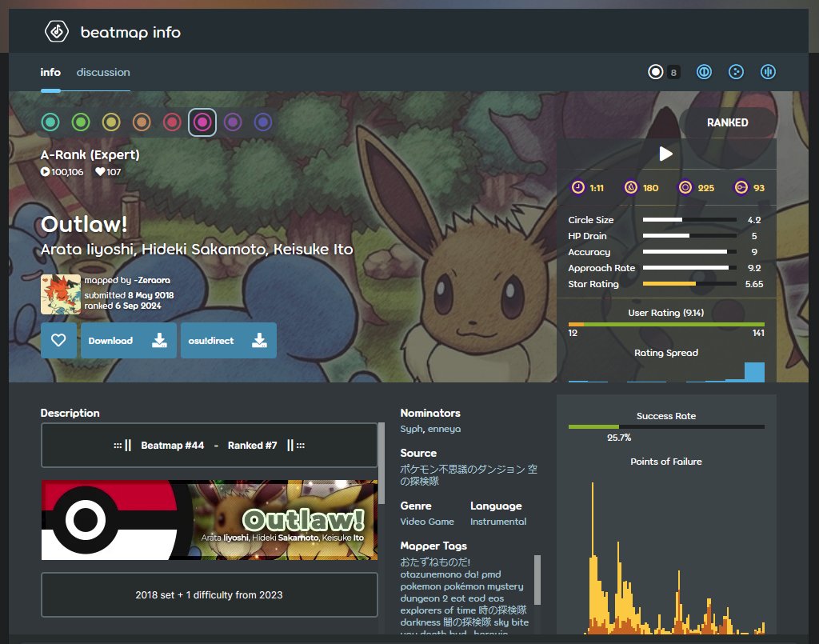Image resolution: width=819 pixels, height=644 pixels.
Task: Click the mapper tags scrollbar
Action: [x=537, y=580]
